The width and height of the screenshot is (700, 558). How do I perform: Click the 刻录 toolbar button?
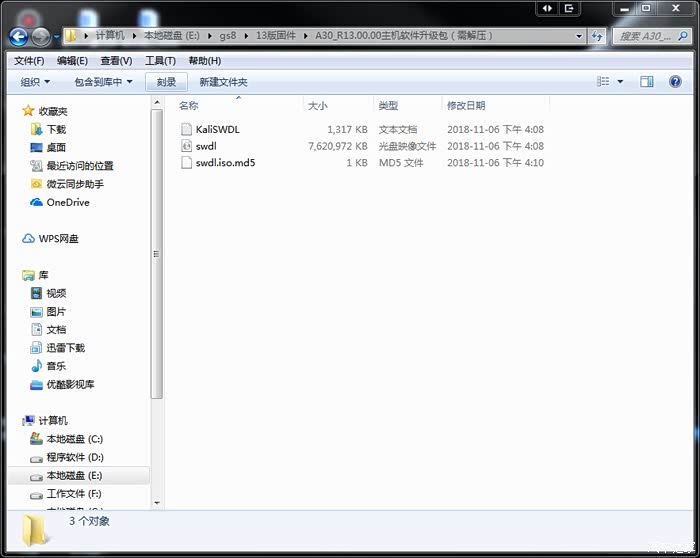(166, 82)
